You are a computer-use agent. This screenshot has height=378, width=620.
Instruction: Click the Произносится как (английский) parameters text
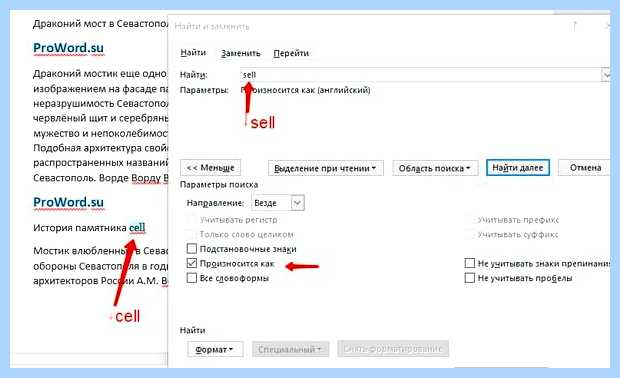coord(305,90)
